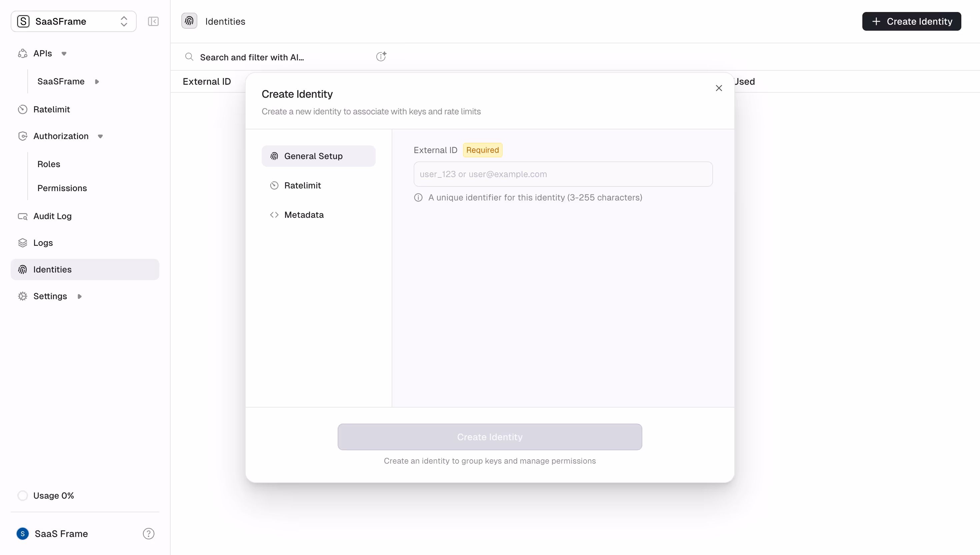Click the Create Identity button in the header
This screenshot has width=980, height=555.
[x=911, y=21]
